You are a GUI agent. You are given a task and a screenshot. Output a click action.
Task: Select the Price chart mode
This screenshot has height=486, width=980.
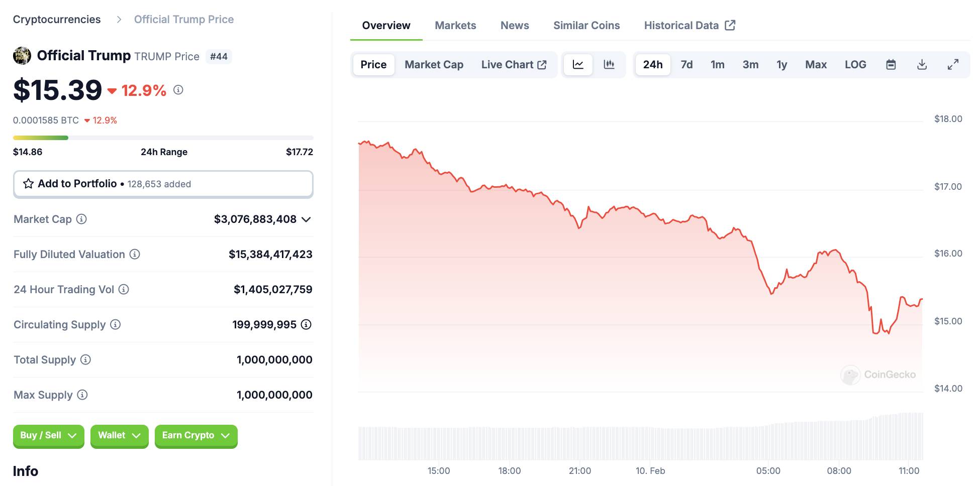(373, 65)
